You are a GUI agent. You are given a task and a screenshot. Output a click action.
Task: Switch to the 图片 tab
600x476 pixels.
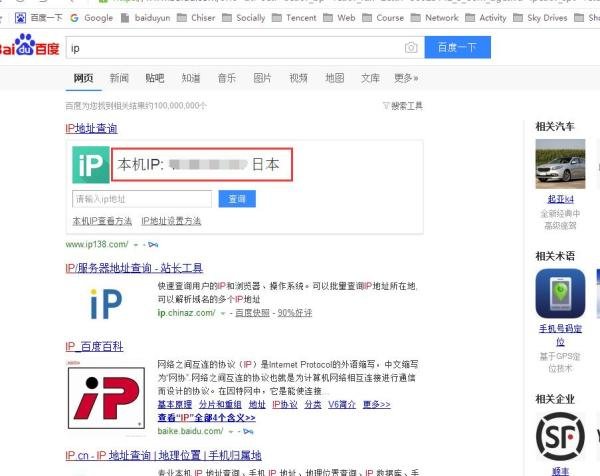click(262, 78)
